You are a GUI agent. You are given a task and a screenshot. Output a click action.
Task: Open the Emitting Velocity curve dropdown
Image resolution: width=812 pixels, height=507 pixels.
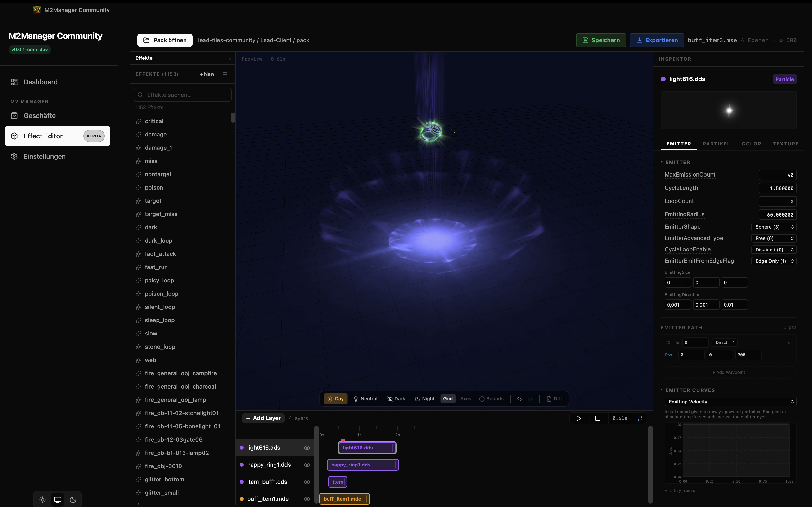point(730,402)
